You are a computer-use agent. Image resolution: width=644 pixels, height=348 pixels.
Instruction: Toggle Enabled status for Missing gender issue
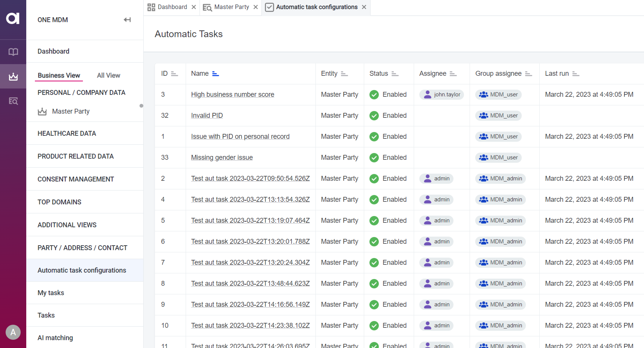(x=374, y=157)
